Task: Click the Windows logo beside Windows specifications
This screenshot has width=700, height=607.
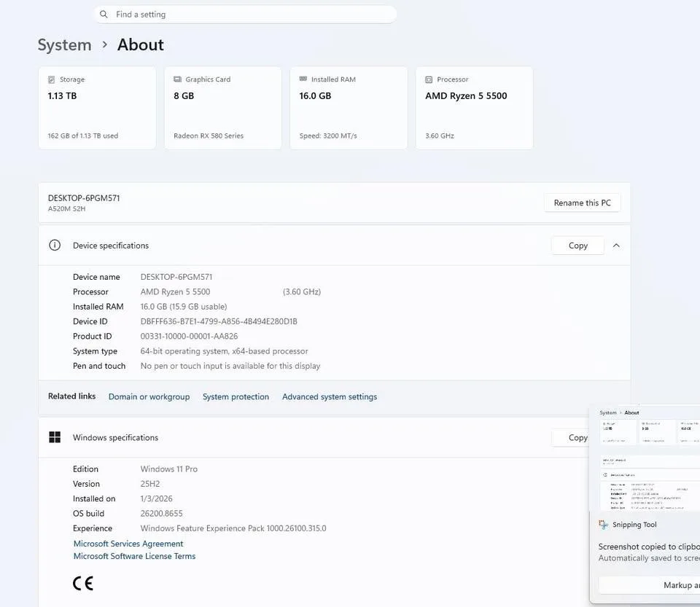Action: 55,437
